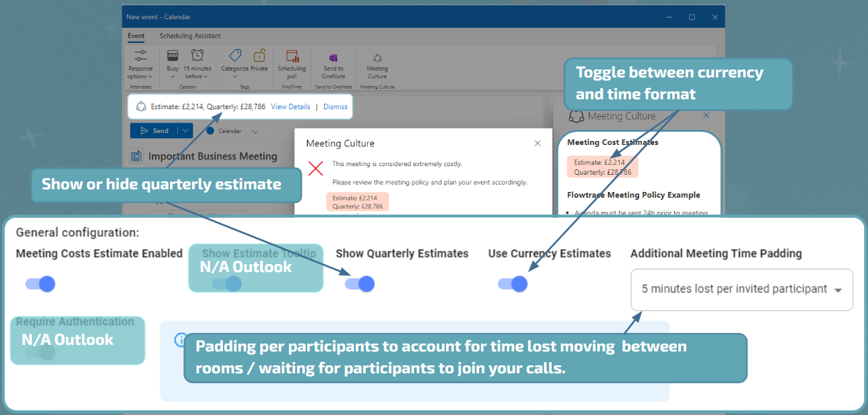Mark the event as Private

tap(259, 63)
